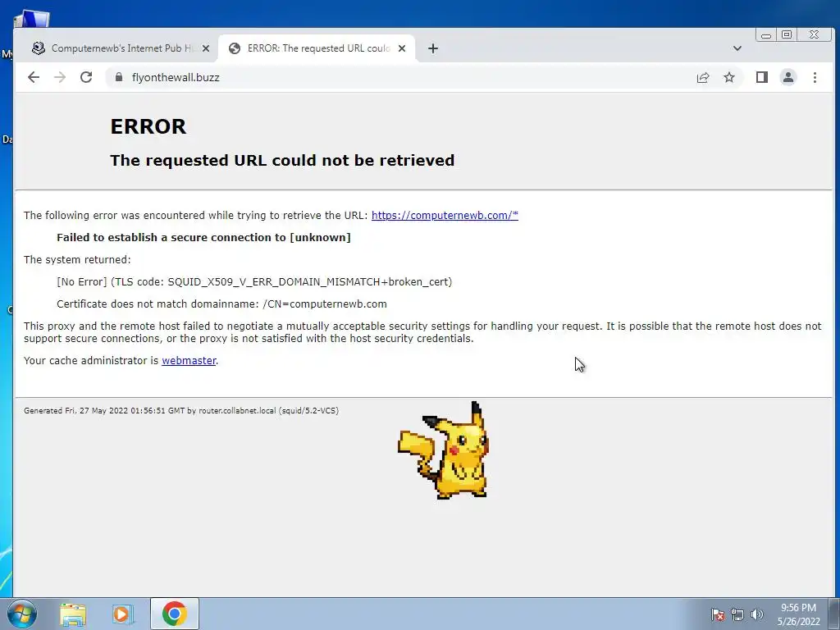This screenshot has height=630, width=840.
Task: Minimize the Chrome window
Action: point(766,34)
